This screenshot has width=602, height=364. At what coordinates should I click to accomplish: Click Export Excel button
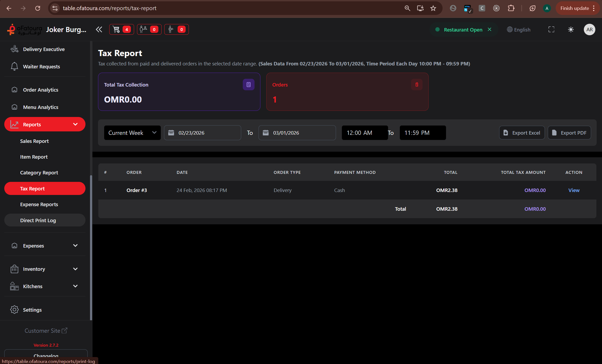click(x=522, y=133)
